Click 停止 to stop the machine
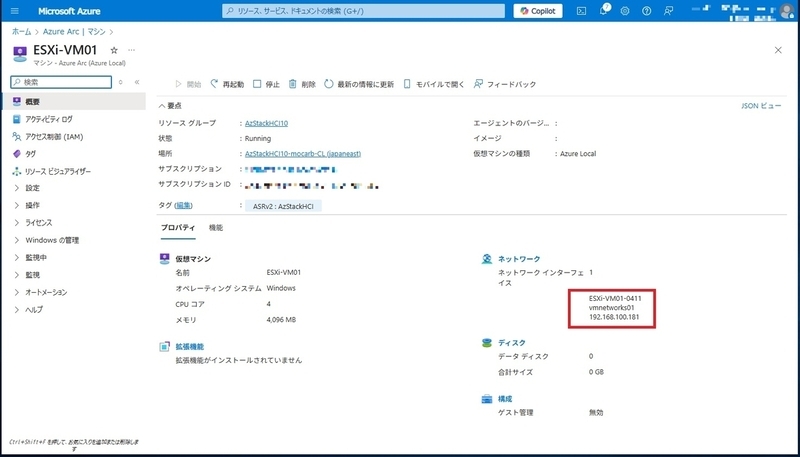 (x=266, y=84)
